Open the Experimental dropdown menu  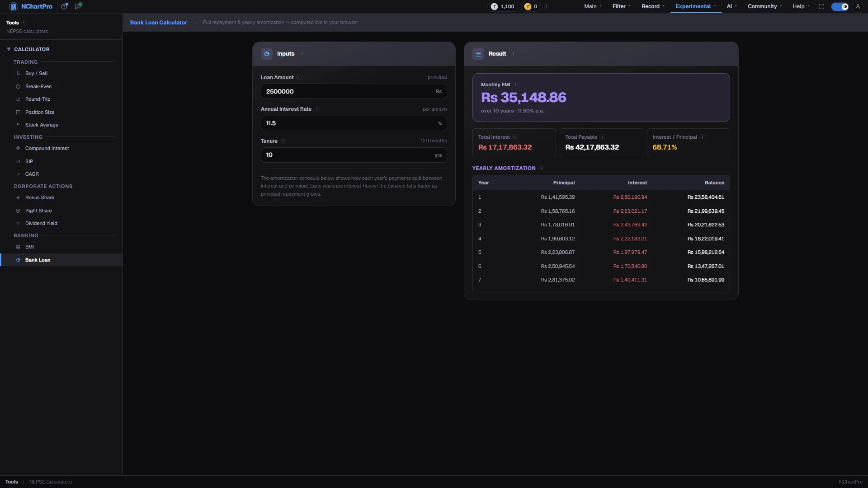coord(696,6)
